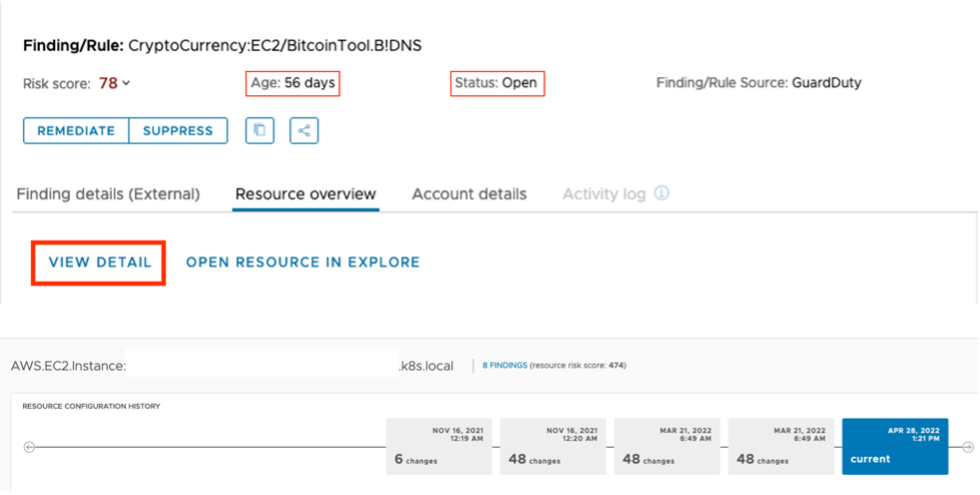
Task: Select the Resource overview tab
Action: pos(305,194)
